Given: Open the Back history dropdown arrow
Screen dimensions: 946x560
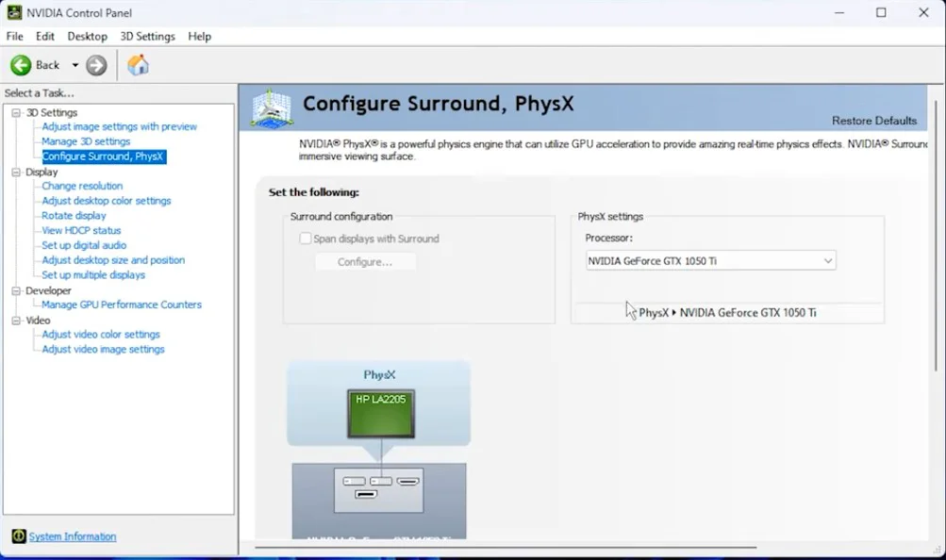Looking at the screenshot, I should point(75,65).
